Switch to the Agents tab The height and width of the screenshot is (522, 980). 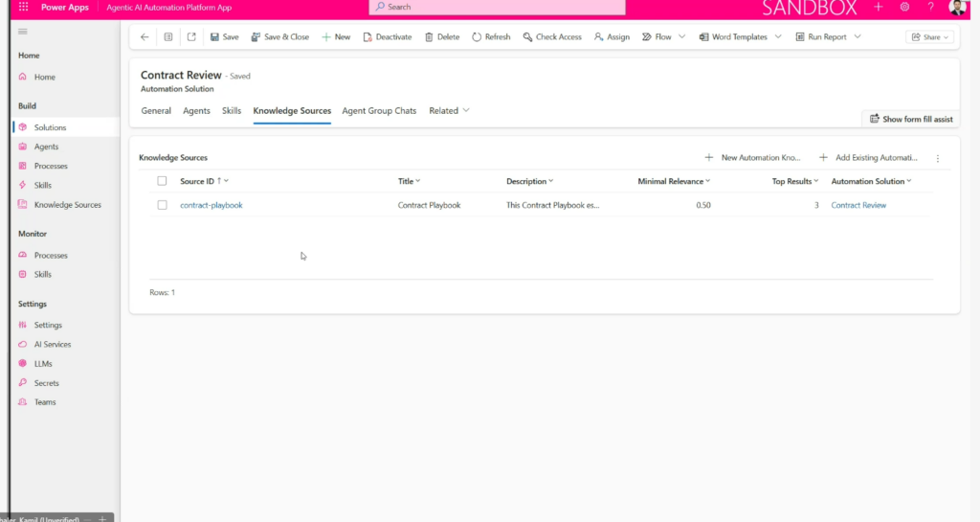(196, 111)
